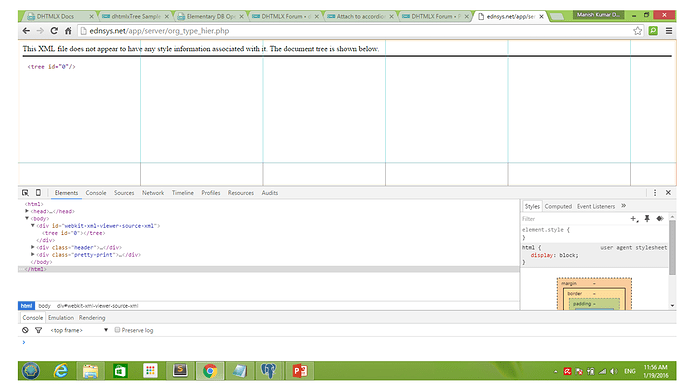Image resolution: width=690 pixels, height=388 pixels.
Task: Select the inspect element icon in DevTools
Action: 25,193
